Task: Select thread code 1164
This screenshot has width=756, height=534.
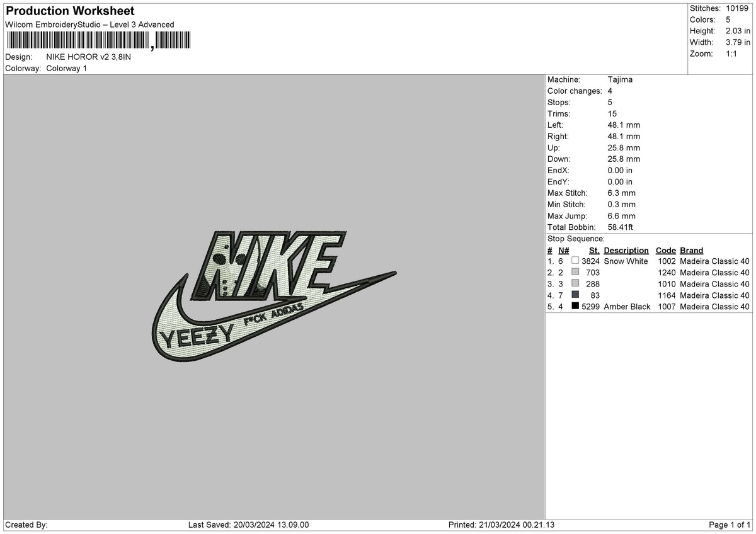Action: pos(667,295)
